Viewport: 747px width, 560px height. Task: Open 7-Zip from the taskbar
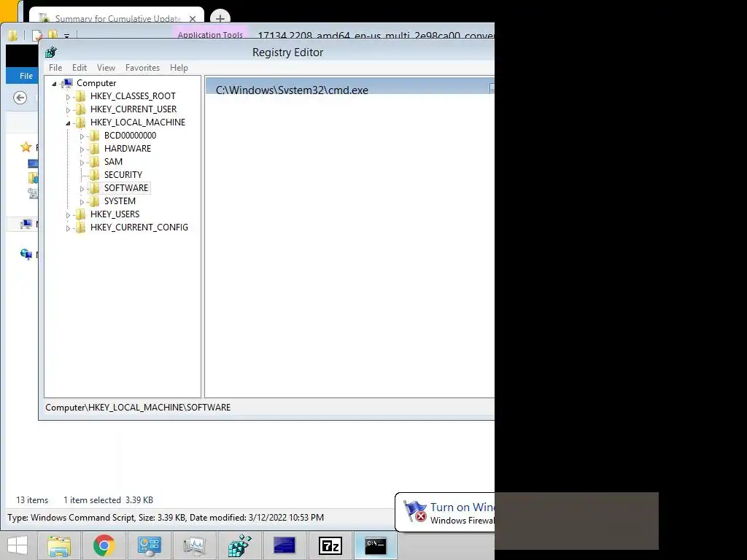[330, 545]
